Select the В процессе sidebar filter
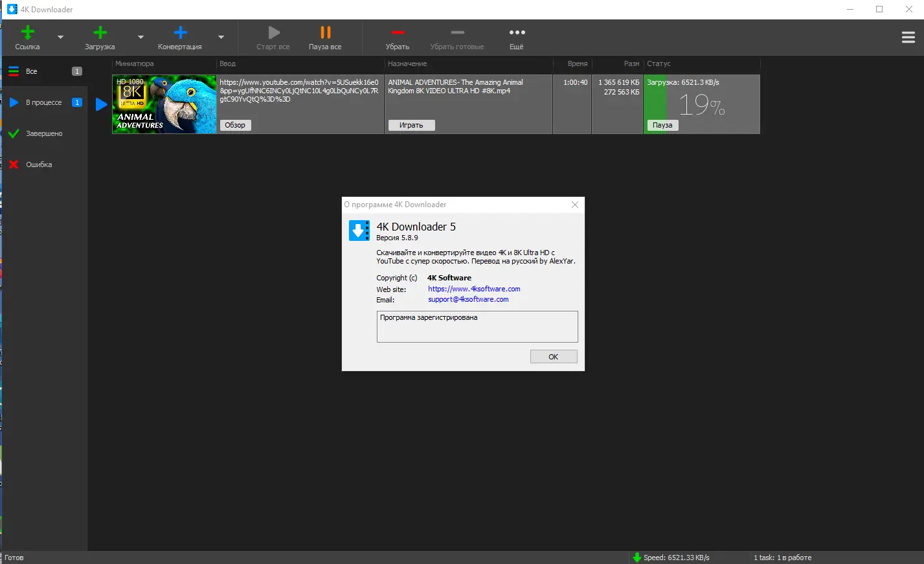924x564 pixels. 44,102
